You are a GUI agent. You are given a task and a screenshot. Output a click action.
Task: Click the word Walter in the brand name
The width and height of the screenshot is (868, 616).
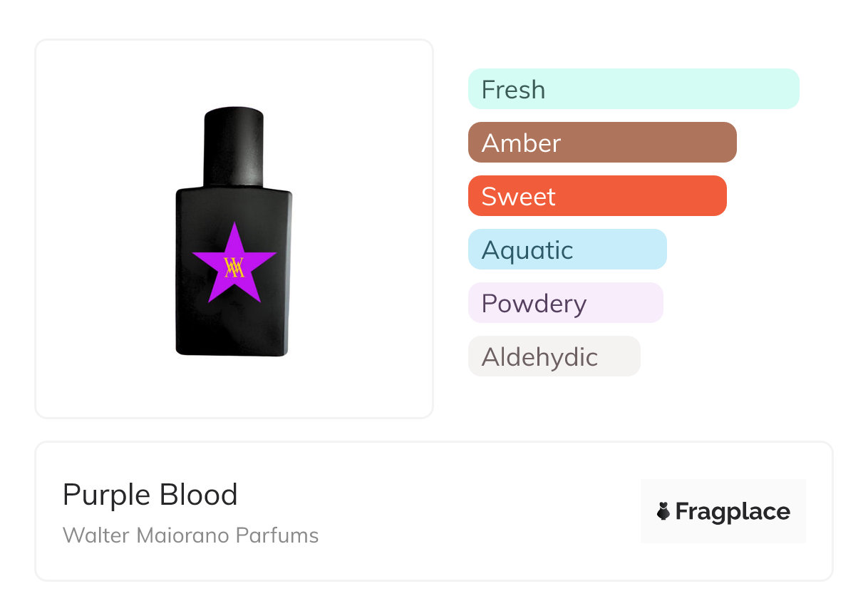(87, 535)
